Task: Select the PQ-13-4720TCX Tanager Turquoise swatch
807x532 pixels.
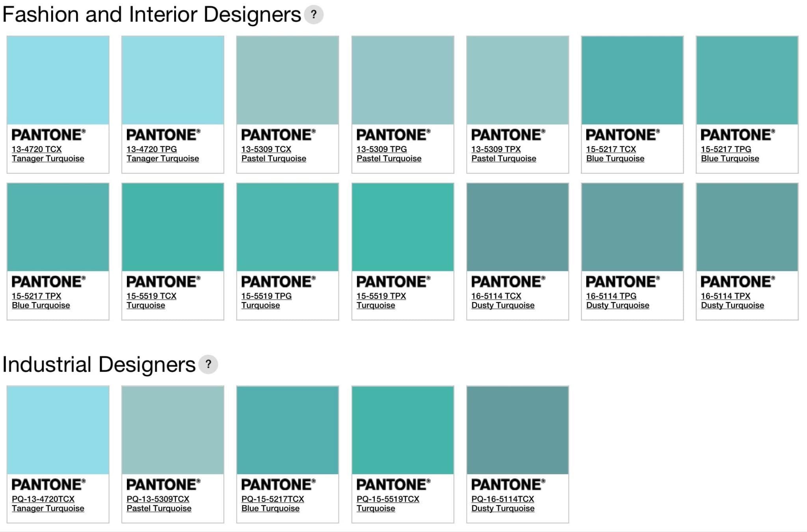Action: coord(58,430)
